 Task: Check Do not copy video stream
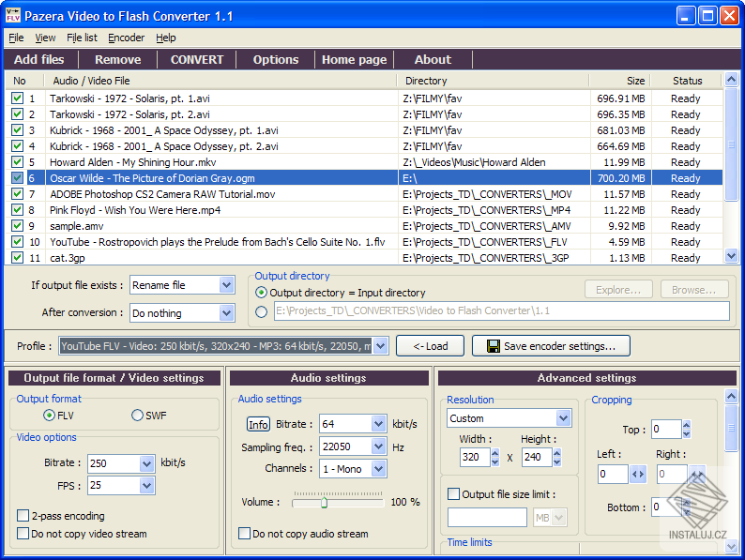coord(23,534)
